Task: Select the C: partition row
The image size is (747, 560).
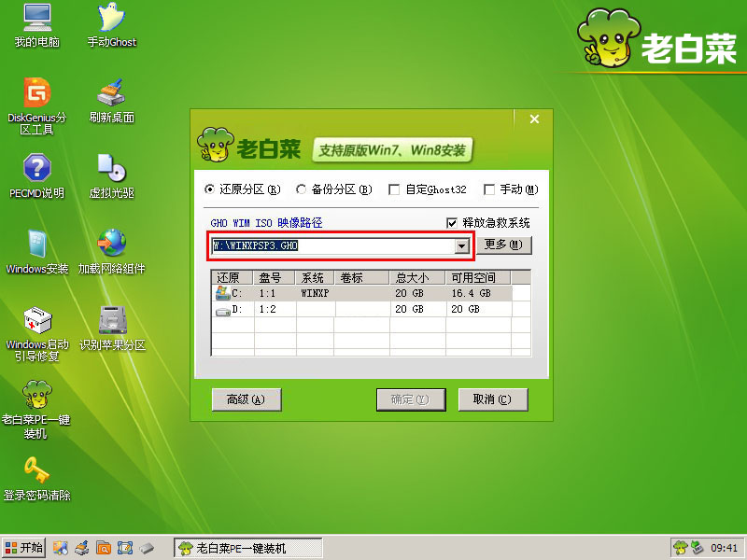Action: click(x=362, y=293)
